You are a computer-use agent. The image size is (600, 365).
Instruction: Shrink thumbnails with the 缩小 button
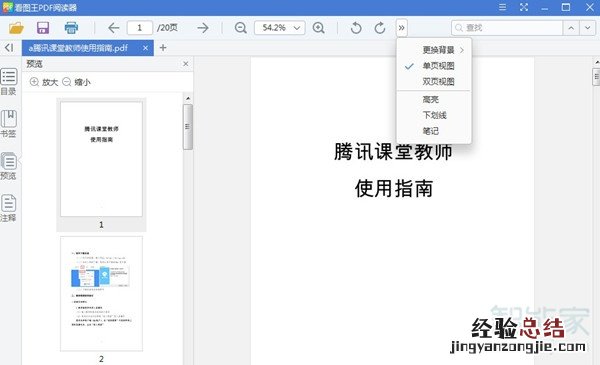tap(76, 82)
